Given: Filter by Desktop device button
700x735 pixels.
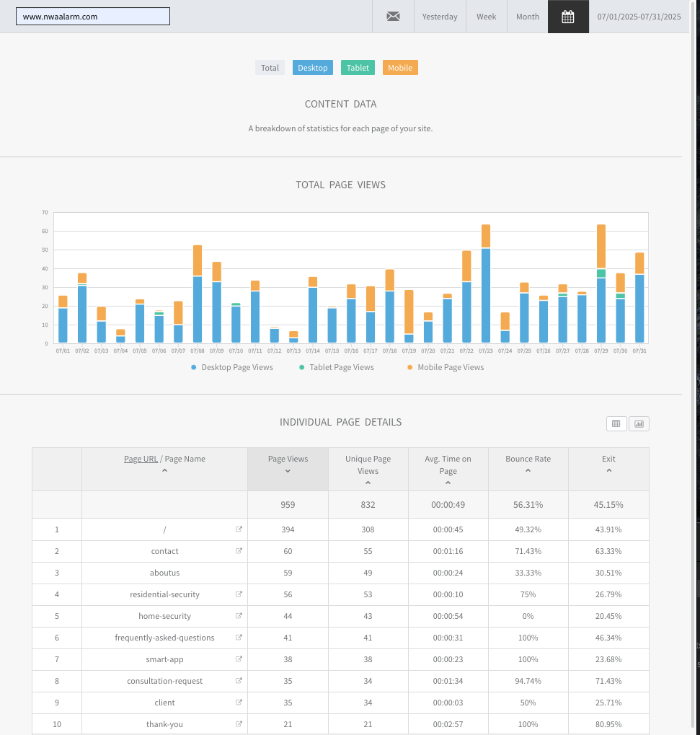Looking at the screenshot, I should (313, 68).
